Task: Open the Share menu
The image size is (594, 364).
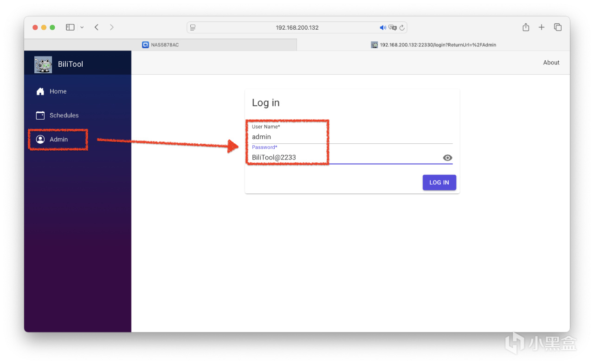Action: tap(526, 27)
